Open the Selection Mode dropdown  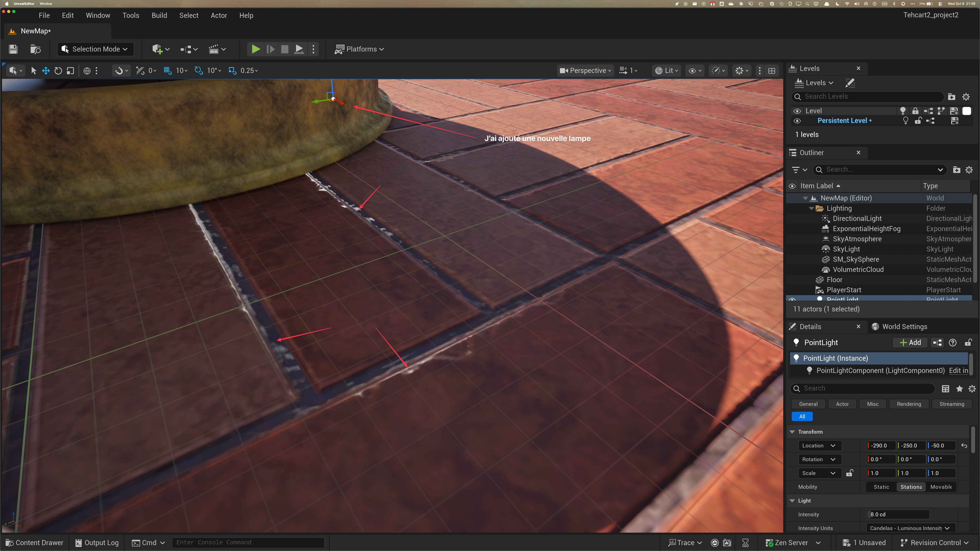[x=95, y=49]
